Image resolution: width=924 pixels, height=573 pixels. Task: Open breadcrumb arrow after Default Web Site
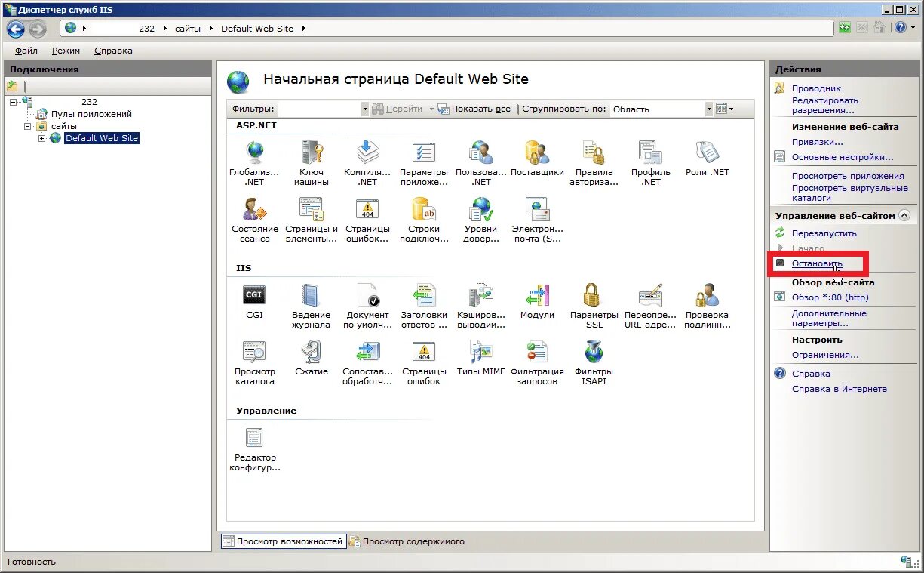point(303,29)
